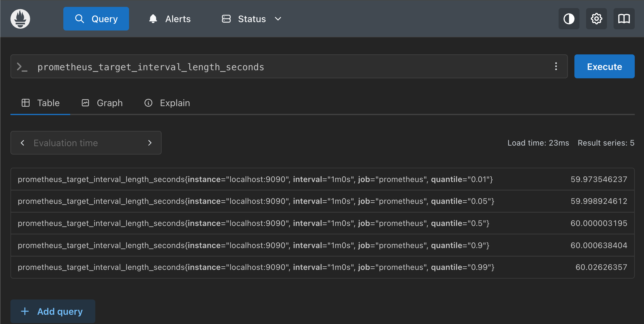Click the Add query button

click(53, 311)
